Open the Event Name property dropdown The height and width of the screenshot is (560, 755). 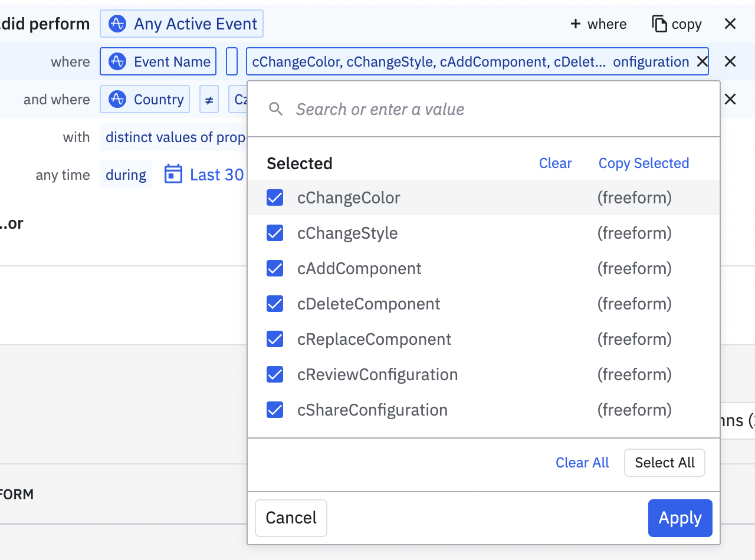tap(158, 62)
